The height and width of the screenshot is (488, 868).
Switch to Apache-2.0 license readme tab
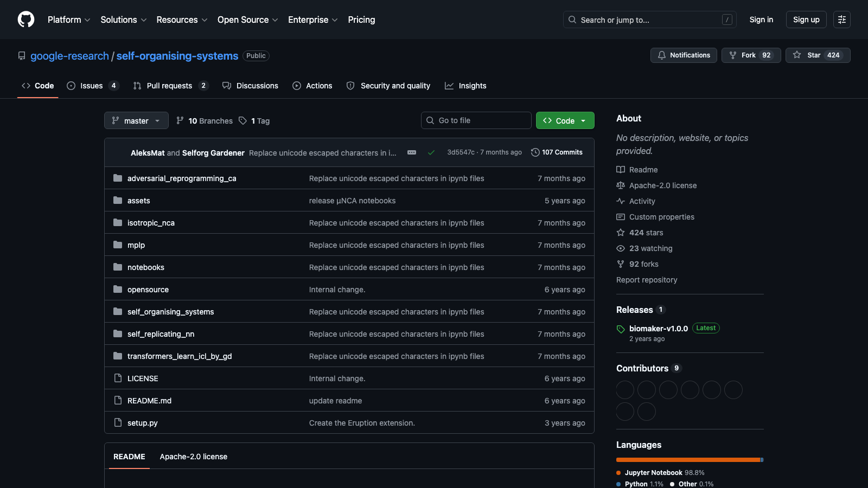(194, 457)
